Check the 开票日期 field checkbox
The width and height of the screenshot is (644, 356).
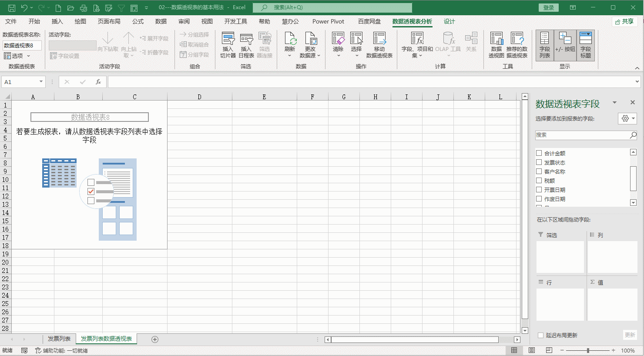click(x=539, y=190)
